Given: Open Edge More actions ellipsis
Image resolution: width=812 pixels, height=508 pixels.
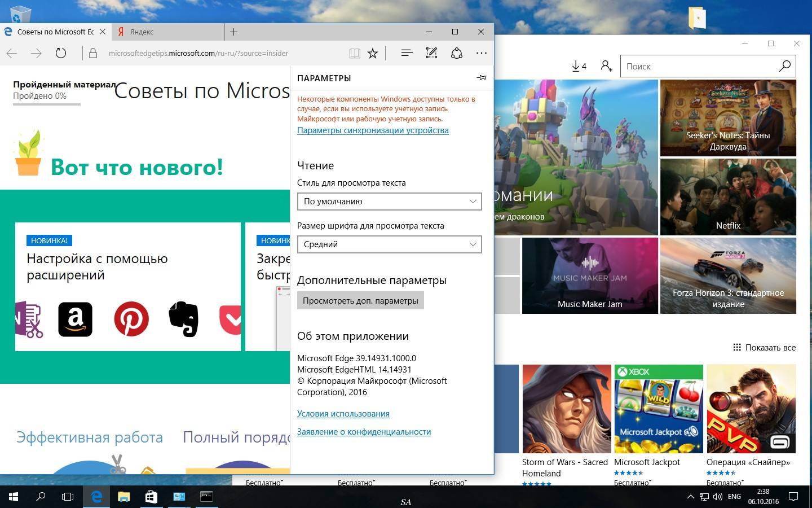Looking at the screenshot, I should coord(481,53).
